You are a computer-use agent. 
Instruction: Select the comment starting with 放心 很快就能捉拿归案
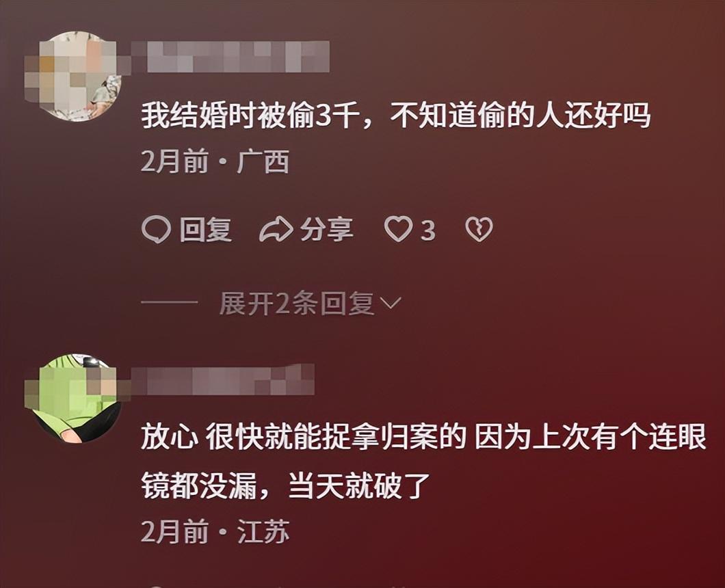tap(423, 461)
